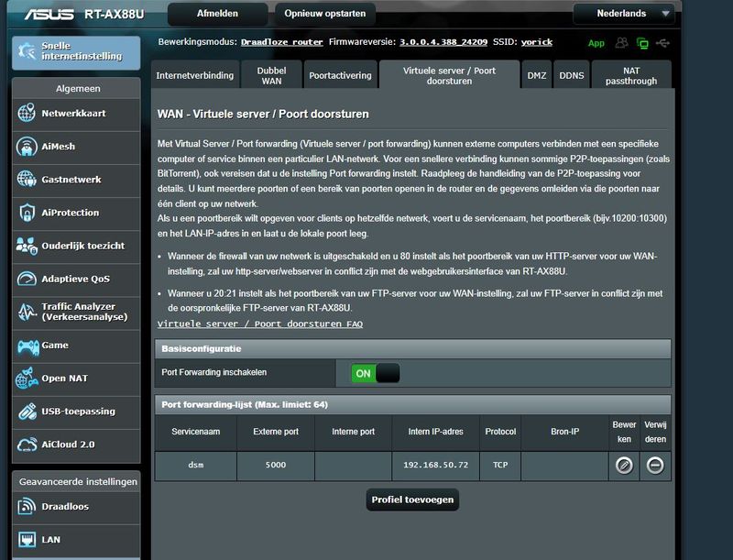This screenshot has width=733, height=560.
Task: Select Virtuele server / Poort doorsturen tab
Action: coord(449,75)
